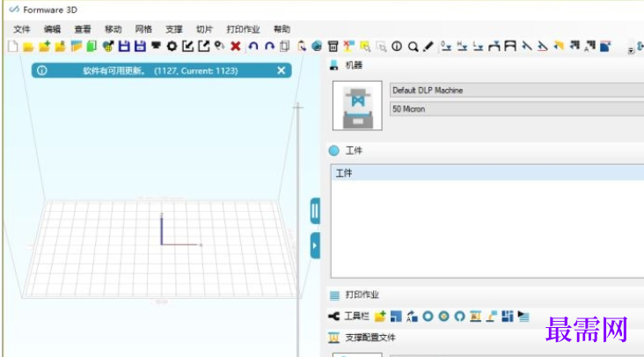
Task: Open the 查看 menu
Action: [83, 29]
